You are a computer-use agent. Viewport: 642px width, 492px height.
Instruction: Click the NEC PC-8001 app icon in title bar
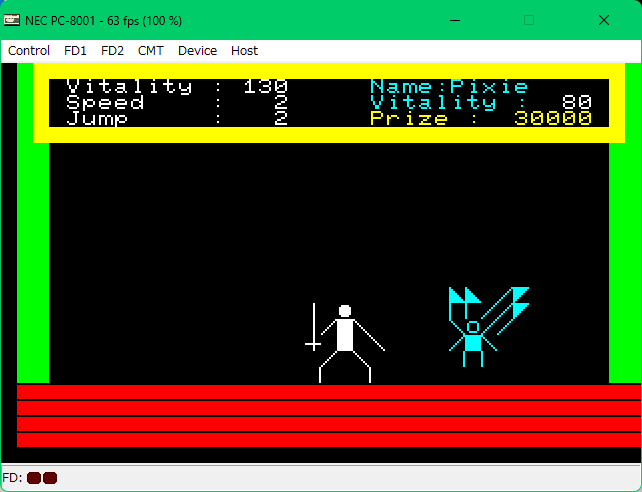pyautogui.click(x=12, y=20)
